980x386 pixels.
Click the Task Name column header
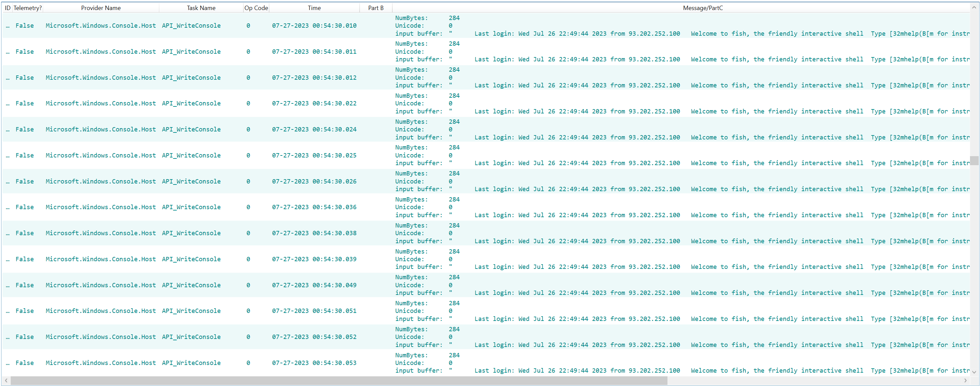tap(201, 8)
